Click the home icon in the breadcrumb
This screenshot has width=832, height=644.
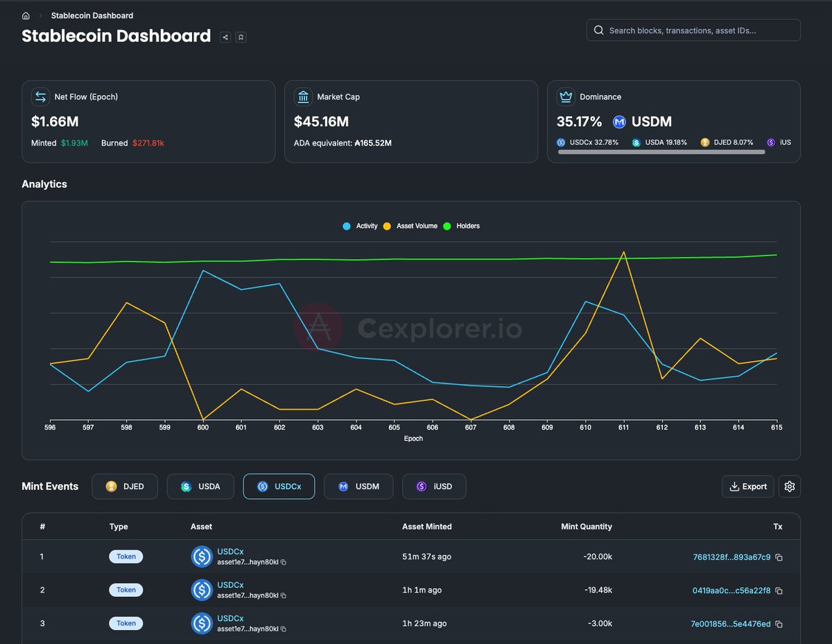[25, 15]
